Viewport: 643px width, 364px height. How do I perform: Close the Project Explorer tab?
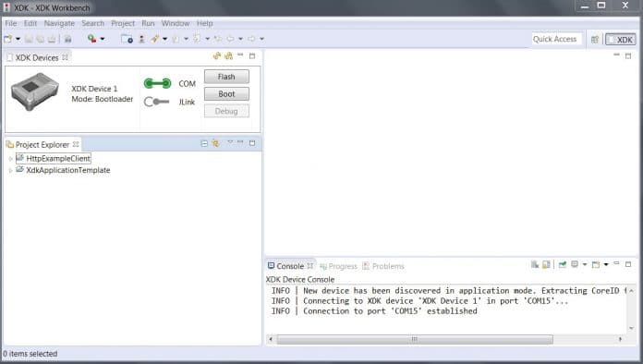76,144
